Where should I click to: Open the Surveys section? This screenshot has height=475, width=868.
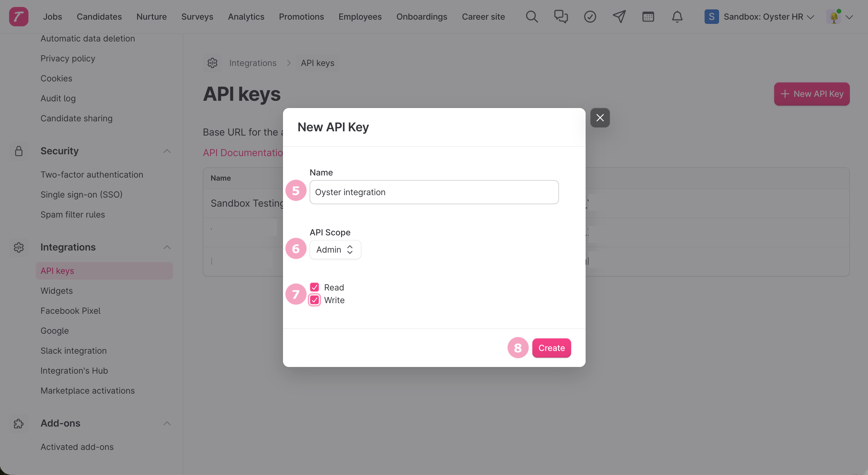(x=197, y=17)
